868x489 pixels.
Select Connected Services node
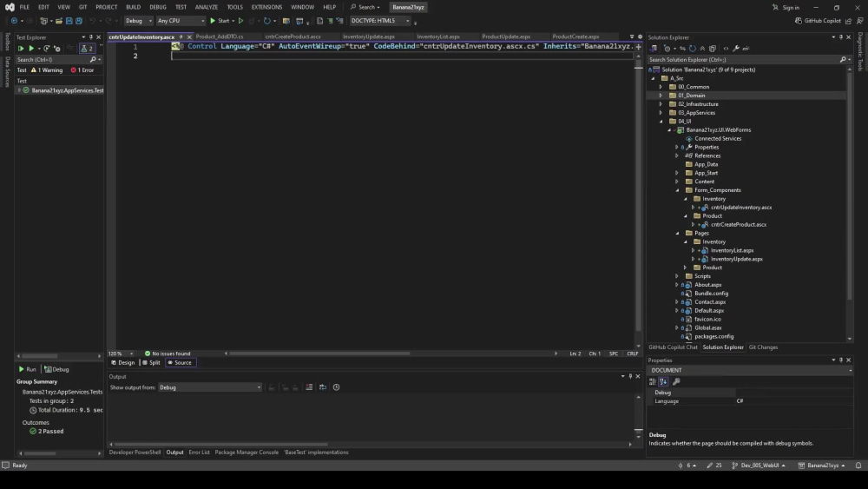718,138
